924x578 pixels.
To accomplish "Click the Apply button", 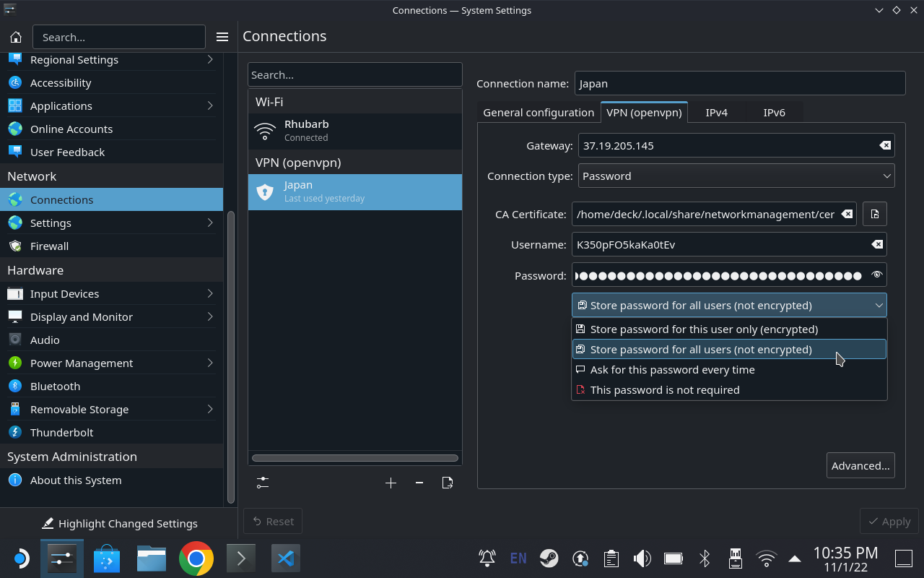I will (x=889, y=521).
